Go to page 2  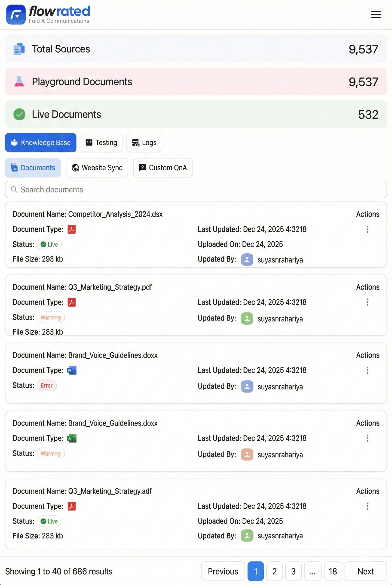[275, 571]
